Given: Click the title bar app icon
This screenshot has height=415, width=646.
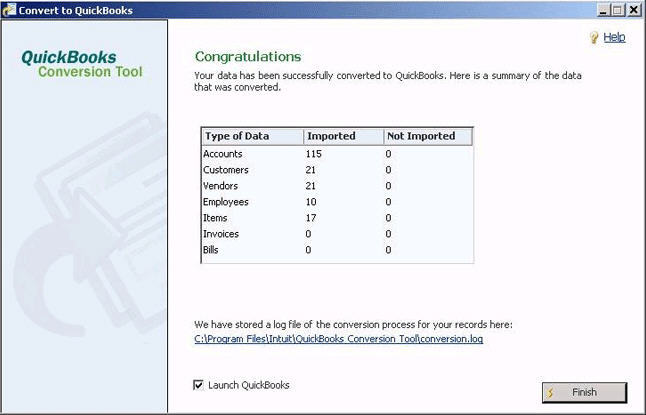Looking at the screenshot, I should [8, 10].
